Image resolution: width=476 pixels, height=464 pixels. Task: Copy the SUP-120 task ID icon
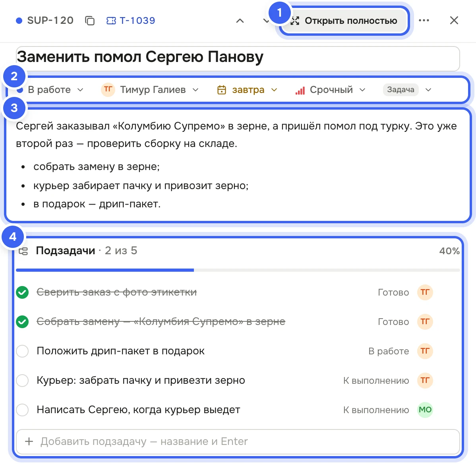pyautogui.click(x=89, y=21)
